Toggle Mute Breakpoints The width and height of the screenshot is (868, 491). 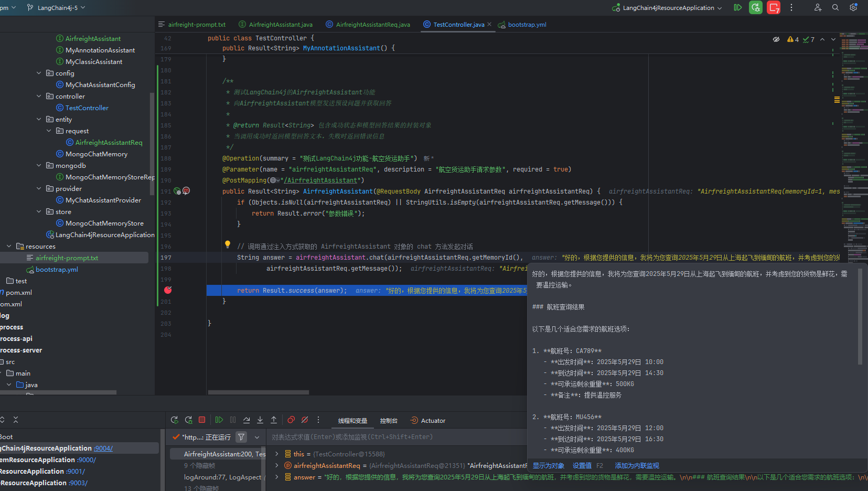[x=305, y=420]
